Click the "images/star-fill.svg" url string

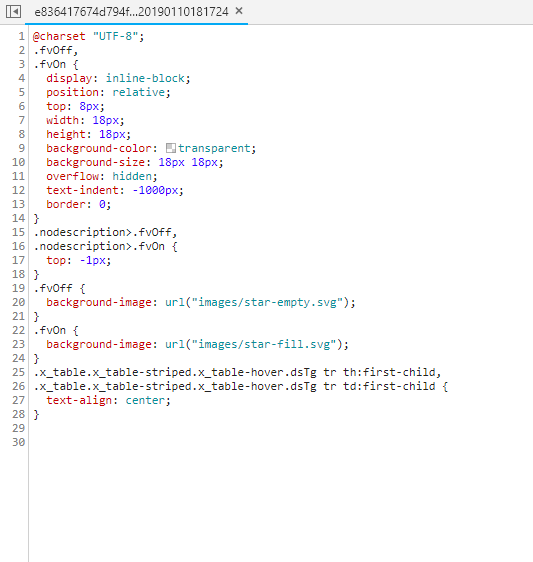tap(264, 344)
